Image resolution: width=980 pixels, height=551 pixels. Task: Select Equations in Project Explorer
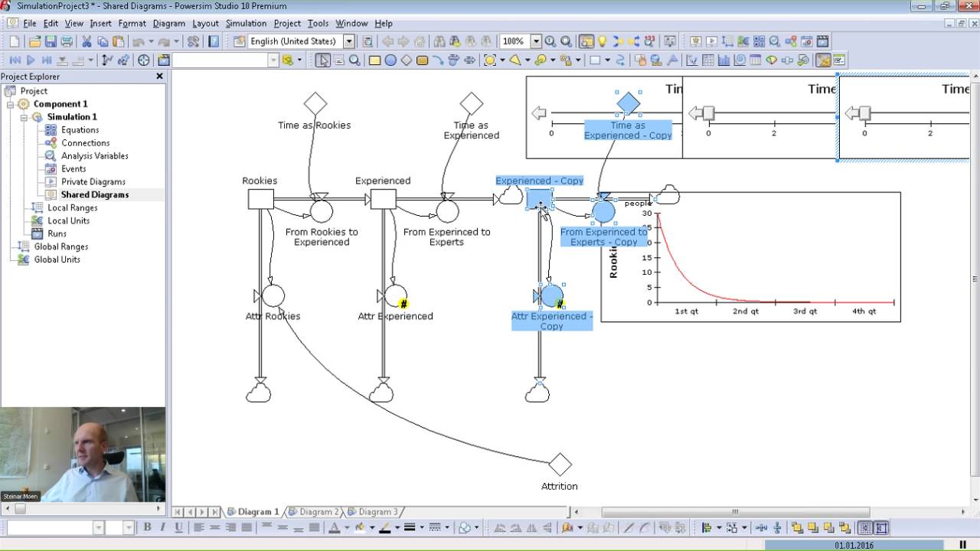click(80, 130)
